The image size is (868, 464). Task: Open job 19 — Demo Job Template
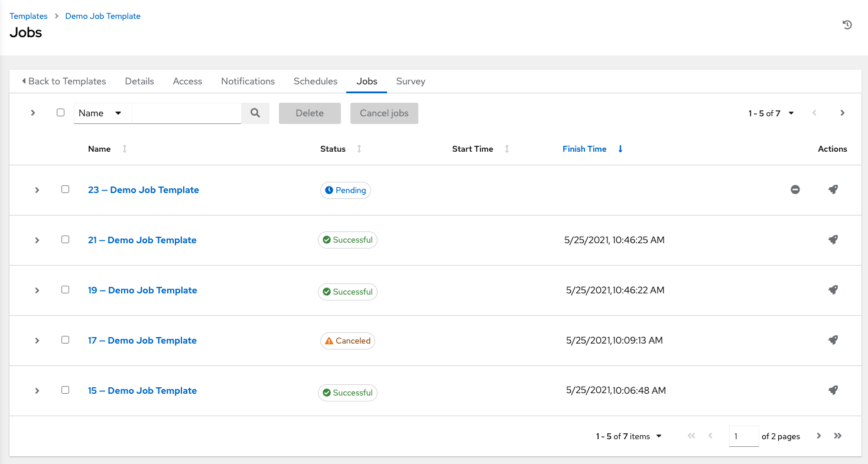(x=142, y=290)
